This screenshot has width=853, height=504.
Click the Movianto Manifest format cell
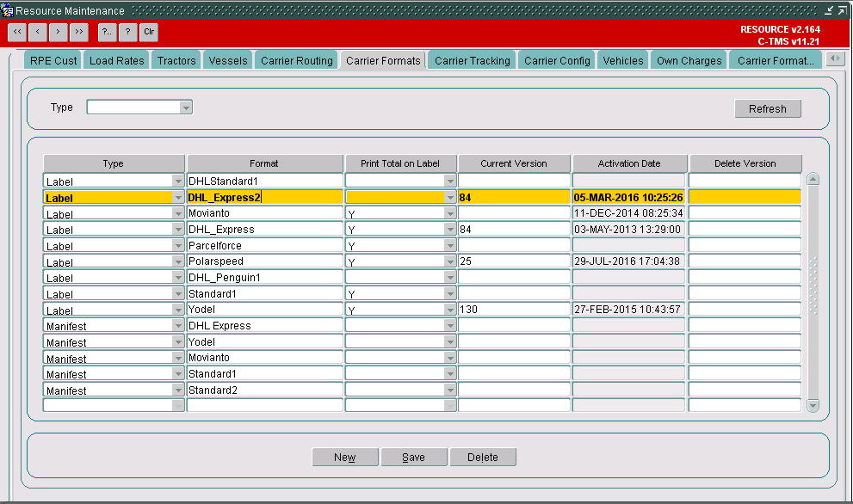[265, 358]
